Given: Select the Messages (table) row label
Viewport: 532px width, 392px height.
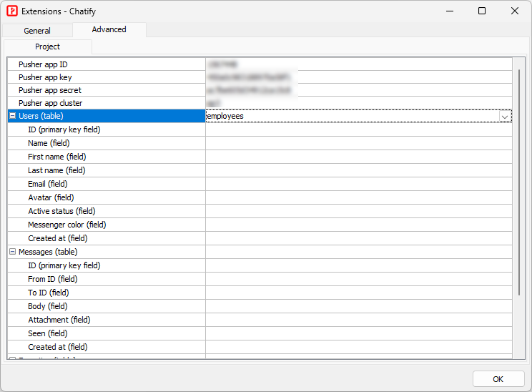Looking at the screenshot, I should [x=48, y=252].
